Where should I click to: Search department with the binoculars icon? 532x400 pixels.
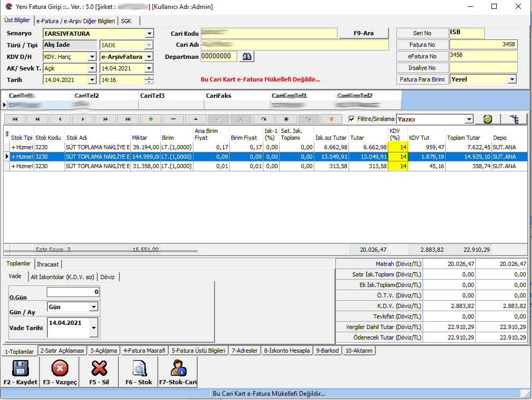(247, 57)
